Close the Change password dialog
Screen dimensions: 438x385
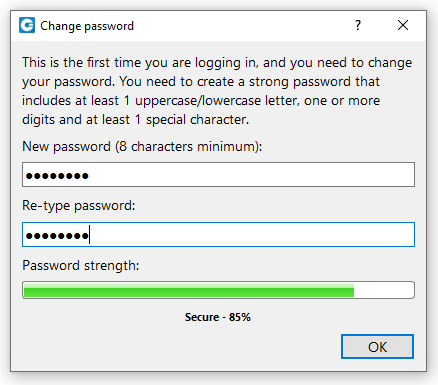coord(403,25)
